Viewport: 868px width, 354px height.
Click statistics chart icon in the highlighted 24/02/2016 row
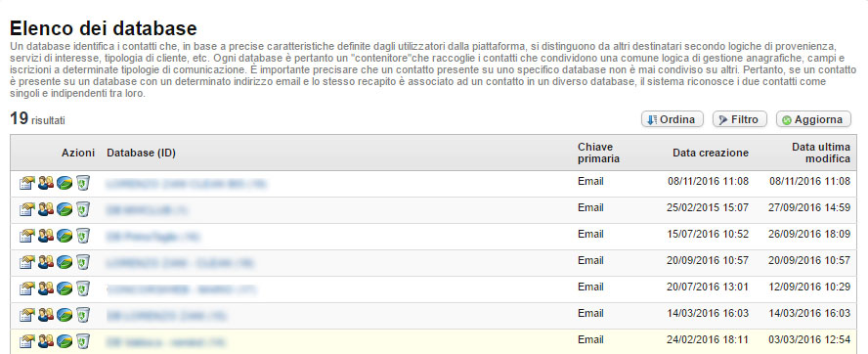[65, 341]
